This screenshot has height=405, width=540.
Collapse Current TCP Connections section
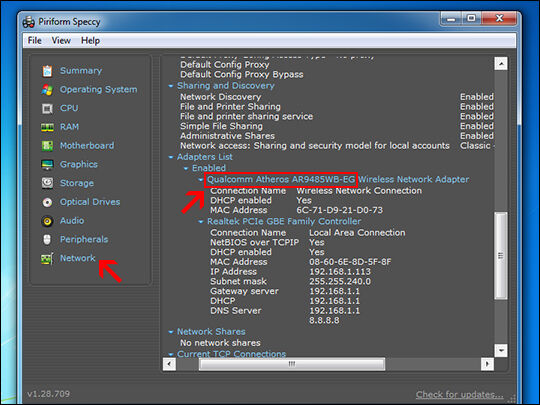(x=171, y=354)
